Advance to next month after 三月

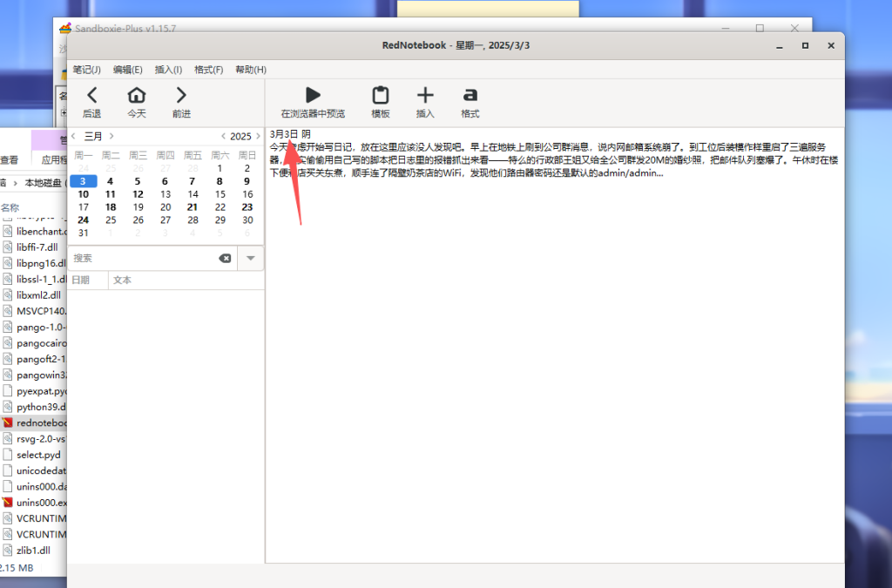pos(111,136)
